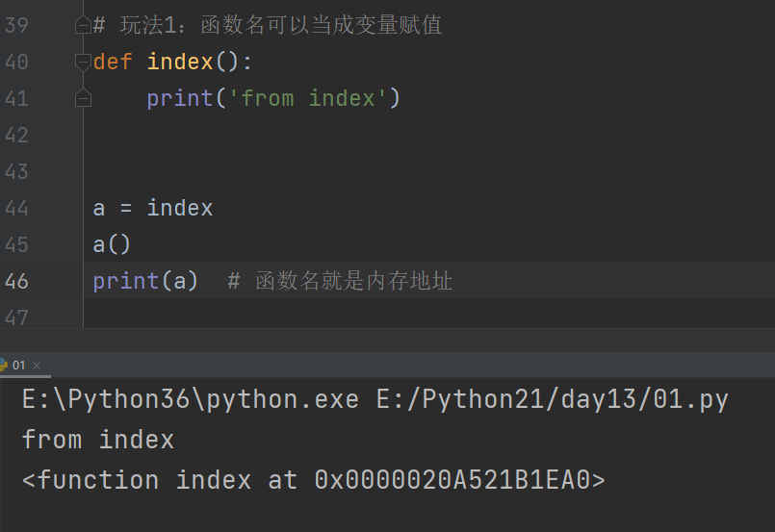Viewport: 775px width, 532px height.
Task: Close the 01 run tab
Action: pos(37,366)
